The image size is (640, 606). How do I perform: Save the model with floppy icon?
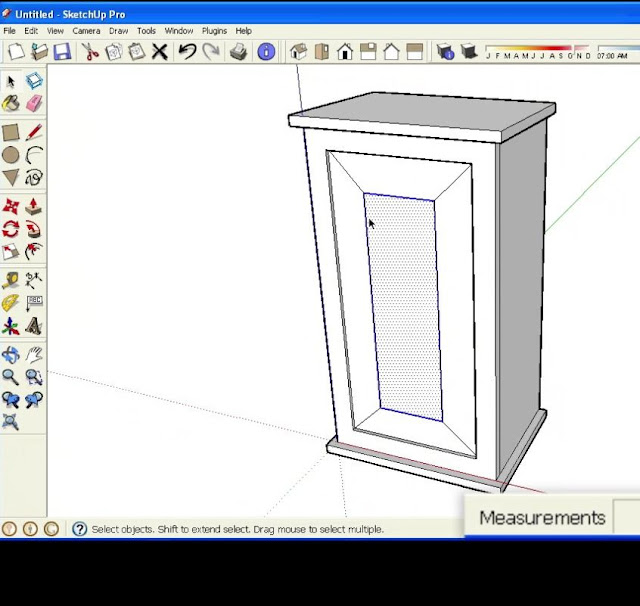62,52
